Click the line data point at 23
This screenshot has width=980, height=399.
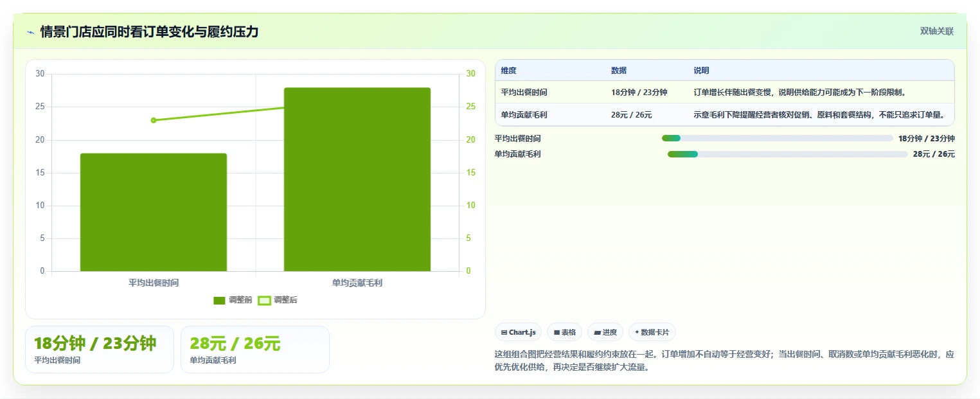(x=154, y=120)
